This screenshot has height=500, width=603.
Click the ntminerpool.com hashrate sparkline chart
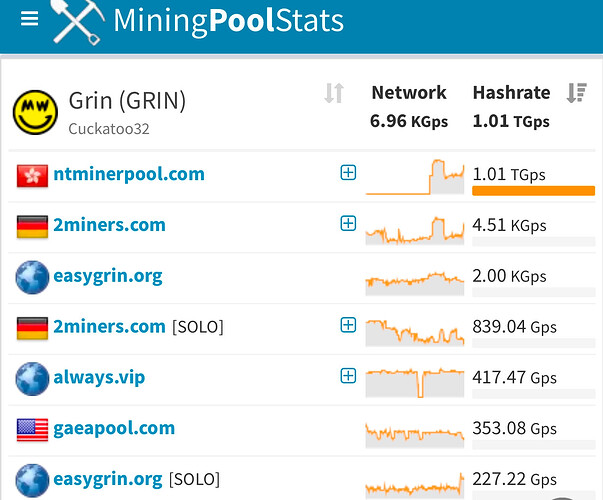click(415, 177)
